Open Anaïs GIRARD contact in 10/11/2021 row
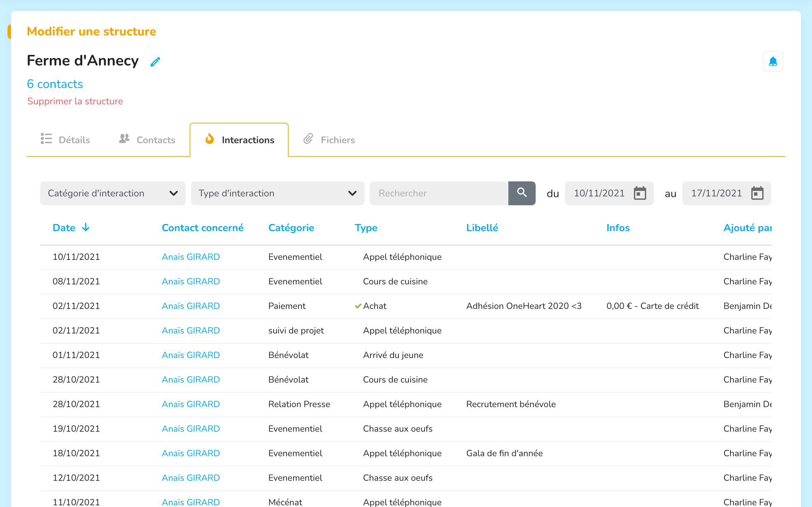 [x=191, y=257]
